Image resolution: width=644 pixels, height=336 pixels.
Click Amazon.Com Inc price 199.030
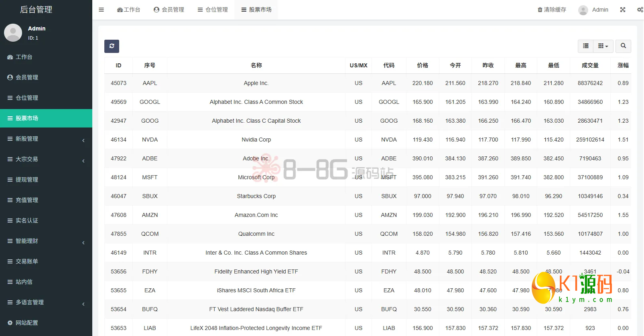coord(423,215)
